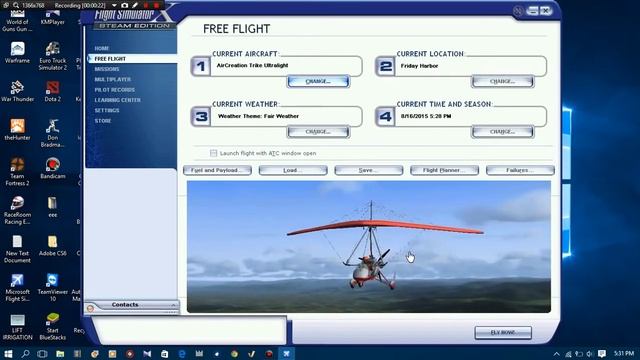Open the World of Guns desktop shortcut
Screen dimensions: 640x360
pyautogui.click(x=17, y=21)
